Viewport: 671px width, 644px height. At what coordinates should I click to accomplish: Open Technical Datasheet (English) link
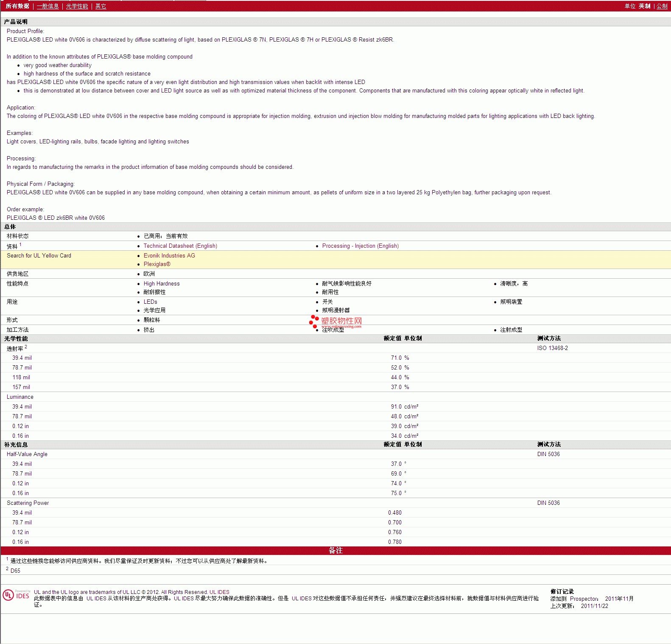[x=180, y=246]
